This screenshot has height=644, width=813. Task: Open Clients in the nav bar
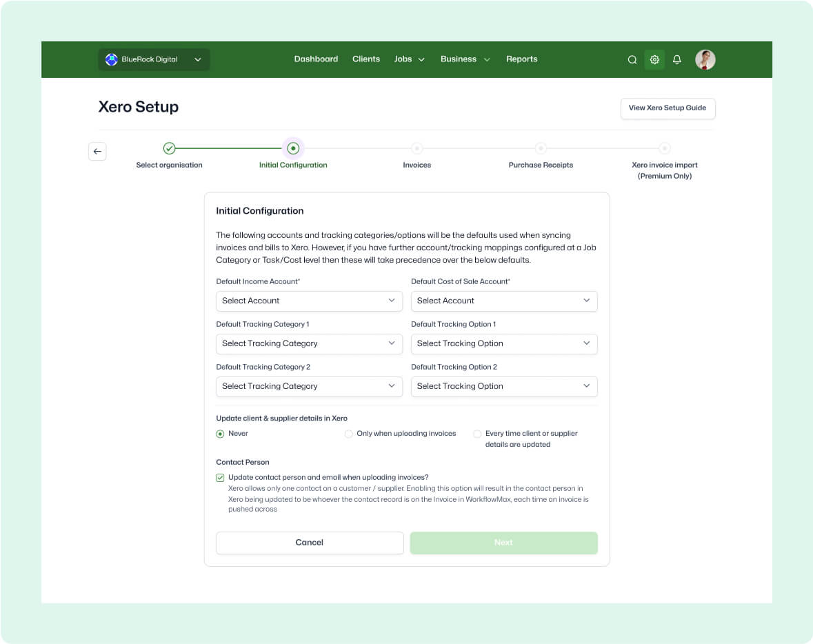[366, 59]
